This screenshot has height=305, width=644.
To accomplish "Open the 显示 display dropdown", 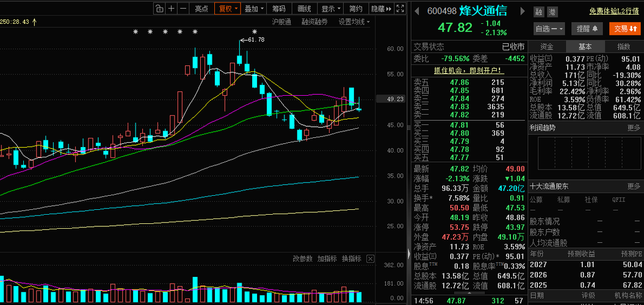I will click(331, 8).
